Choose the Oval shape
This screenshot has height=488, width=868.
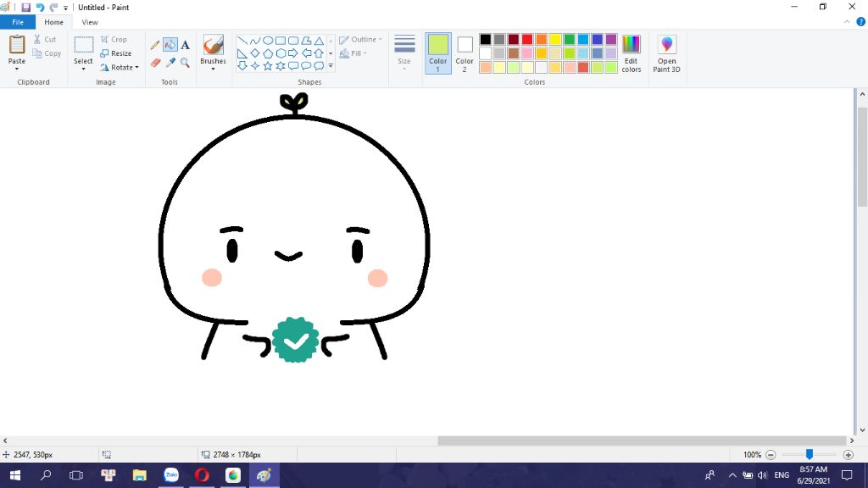point(268,41)
